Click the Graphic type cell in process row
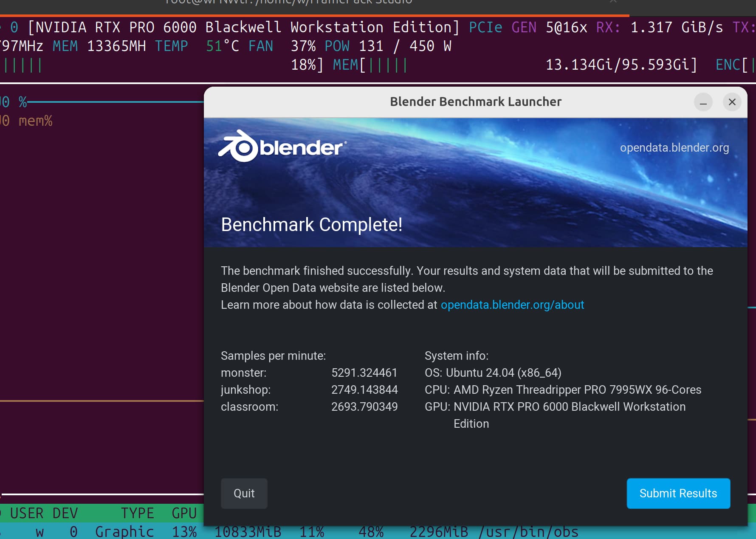Screen dimensions: 756x539 [124, 531]
